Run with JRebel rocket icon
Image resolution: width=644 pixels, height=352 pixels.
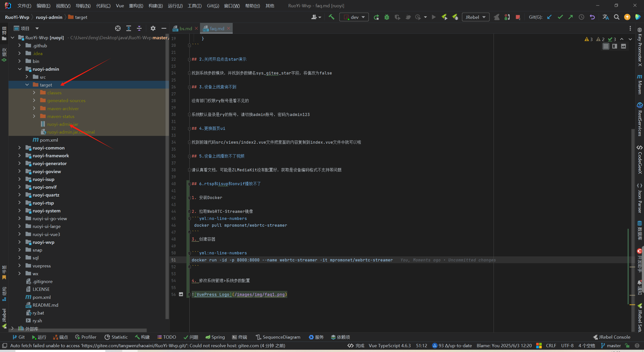[444, 17]
